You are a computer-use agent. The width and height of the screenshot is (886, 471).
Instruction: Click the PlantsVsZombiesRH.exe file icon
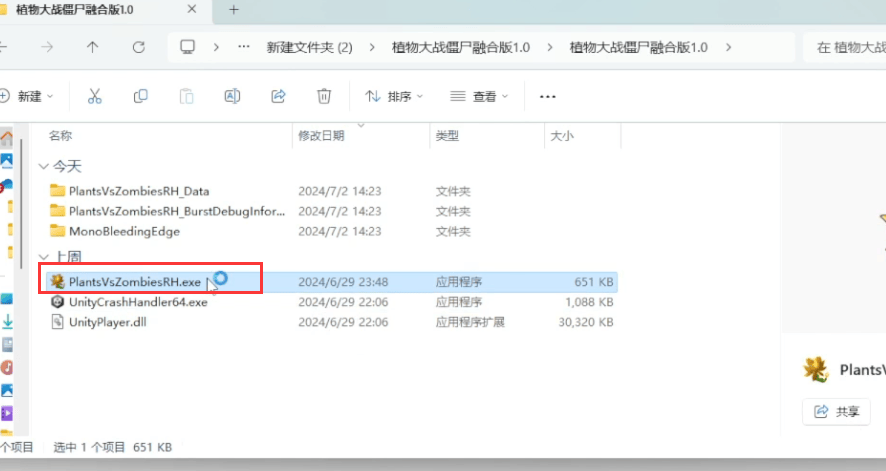(x=58, y=281)
